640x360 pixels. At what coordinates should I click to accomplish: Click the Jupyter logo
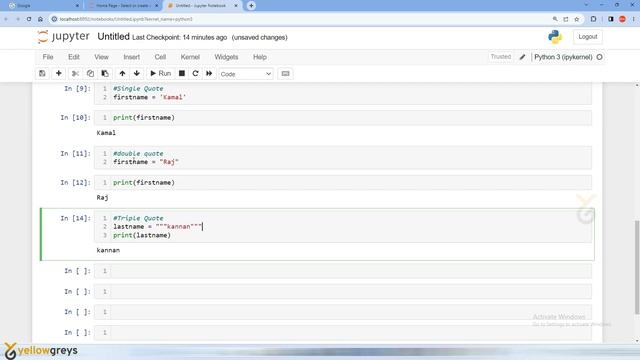63,37
